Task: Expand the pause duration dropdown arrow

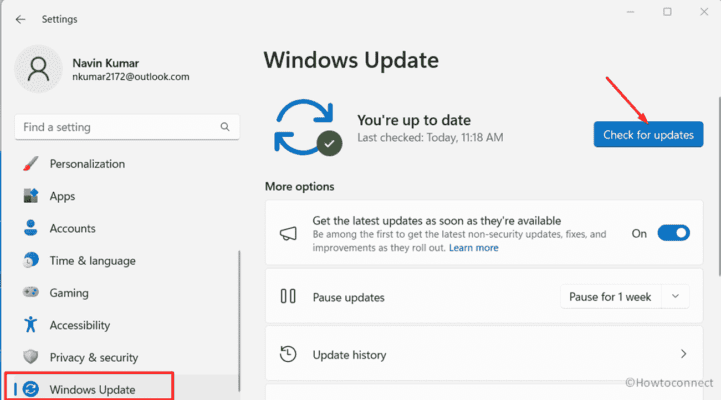Action: (675, 297)
